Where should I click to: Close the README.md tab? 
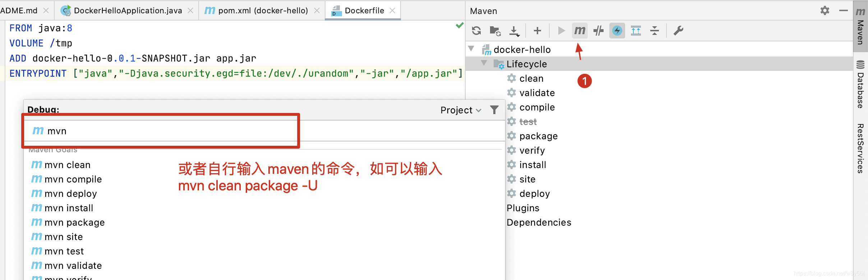coord(46,10)
